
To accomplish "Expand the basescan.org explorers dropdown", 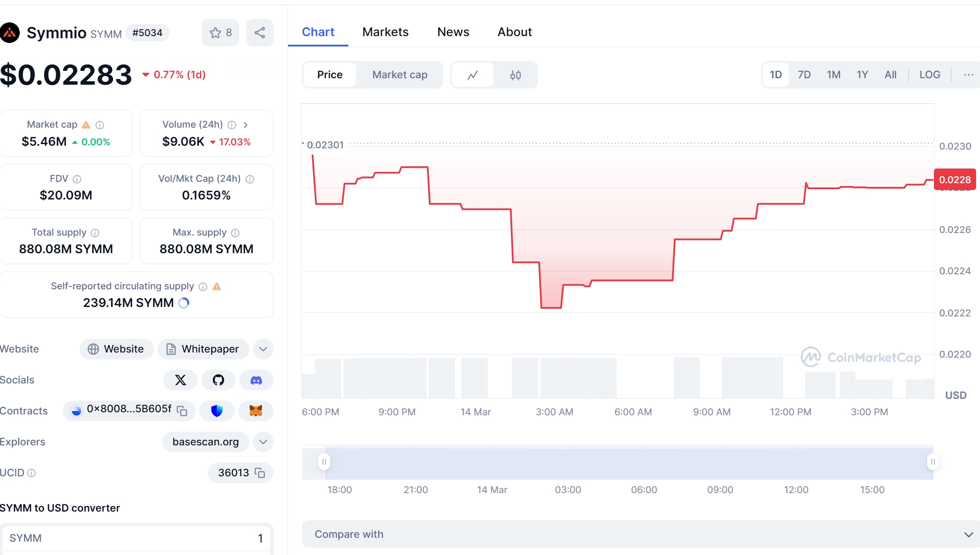I will [x=264, y=442].
